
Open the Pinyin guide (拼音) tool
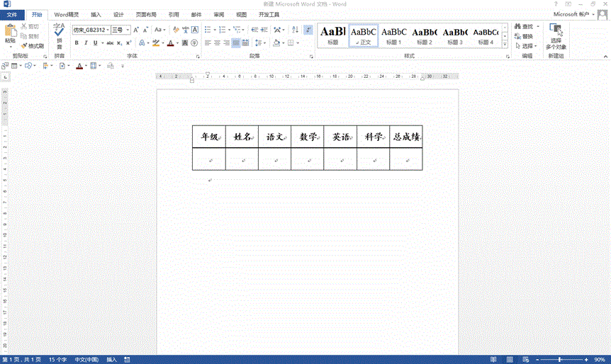tap(59, 34)
